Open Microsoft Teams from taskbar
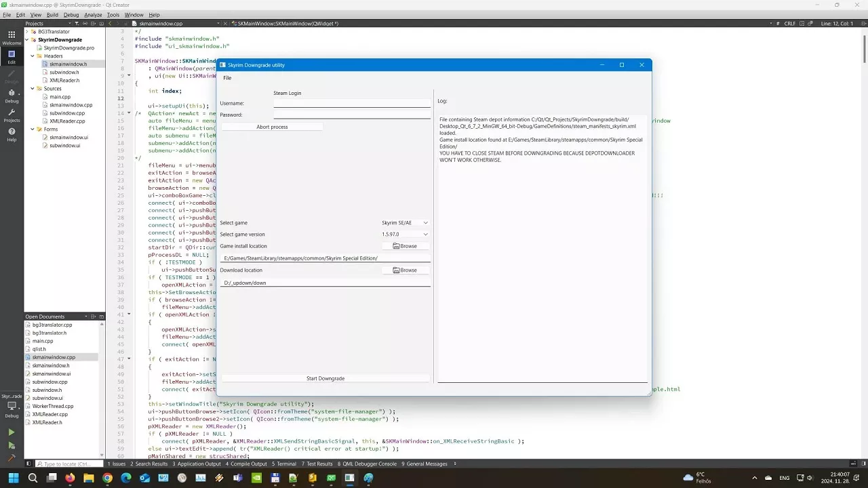This screenshot has width=868, height=488. point(238,478)
